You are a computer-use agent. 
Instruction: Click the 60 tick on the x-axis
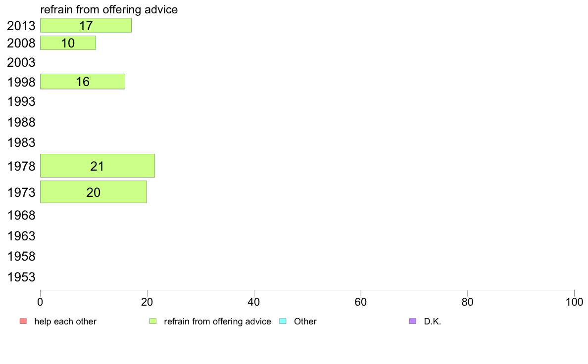(x=361, y=302)
